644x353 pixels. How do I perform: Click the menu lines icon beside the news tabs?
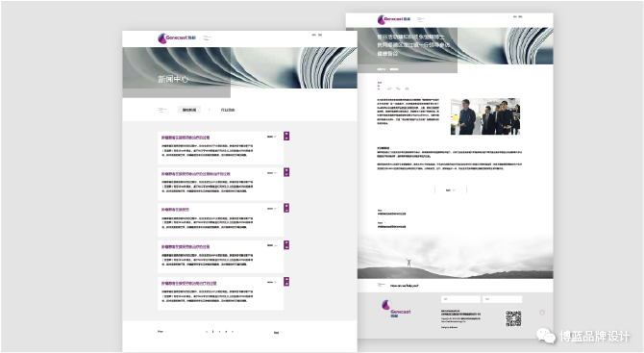tap(162, 110)
